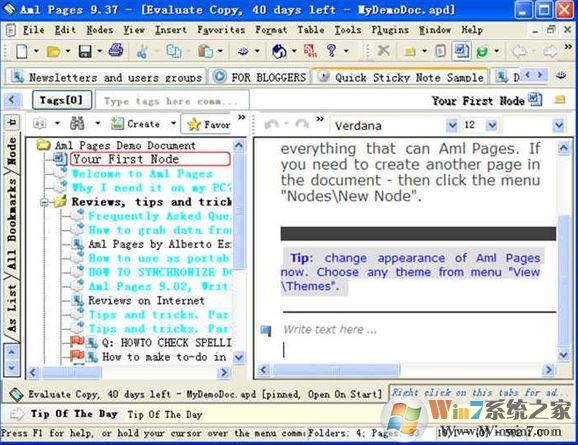
Task: Open the font size 12 dropdown
Action: click(491, 125)
